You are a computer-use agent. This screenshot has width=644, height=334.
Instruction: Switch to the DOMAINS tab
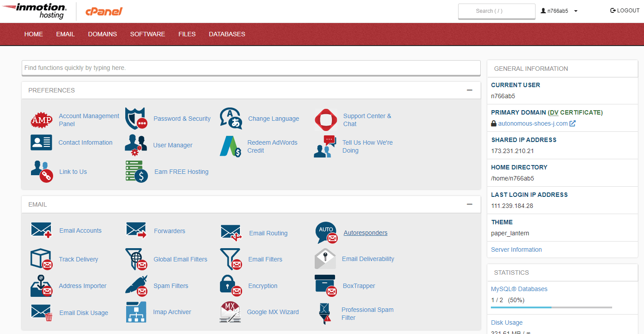pos(102,34)
